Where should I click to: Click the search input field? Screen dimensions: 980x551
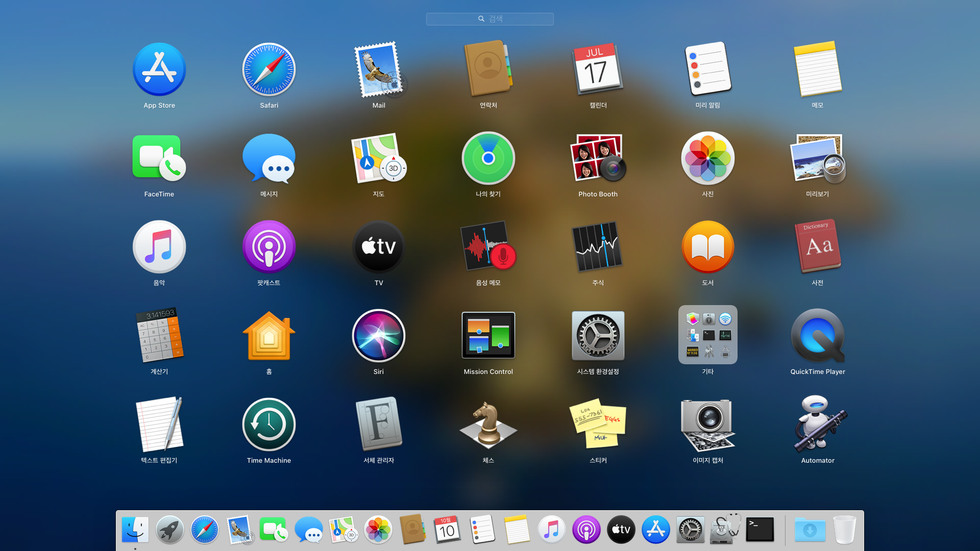(490, 18)
